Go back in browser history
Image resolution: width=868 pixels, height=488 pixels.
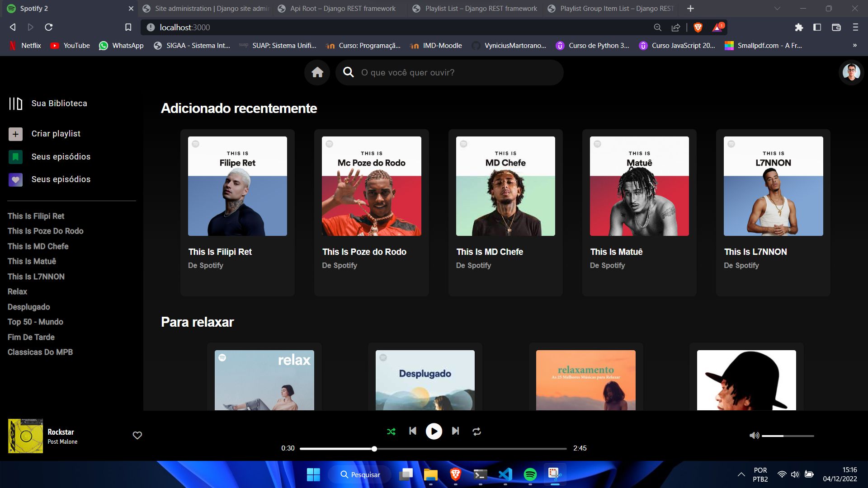point(13,28)
